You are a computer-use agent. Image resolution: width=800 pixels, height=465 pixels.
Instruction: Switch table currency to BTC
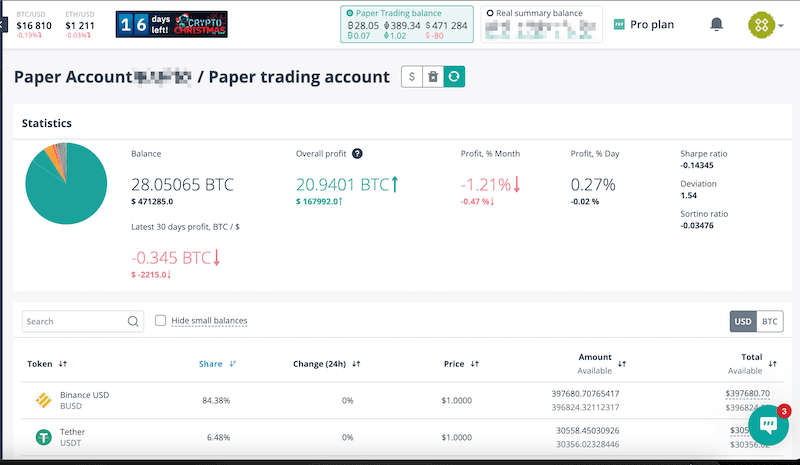pos(769,322)
